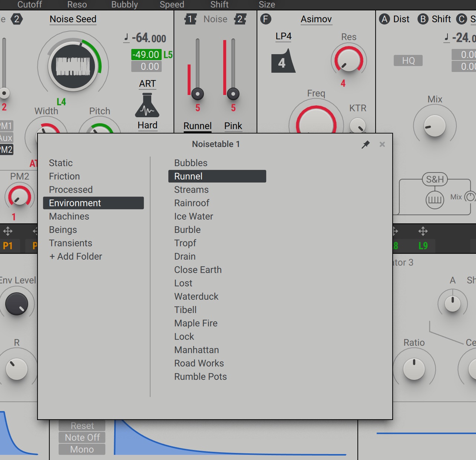Screen dimensions: 476x460
Task: Click the S&H keyboard icon
Action: click(x=434, y=200)
